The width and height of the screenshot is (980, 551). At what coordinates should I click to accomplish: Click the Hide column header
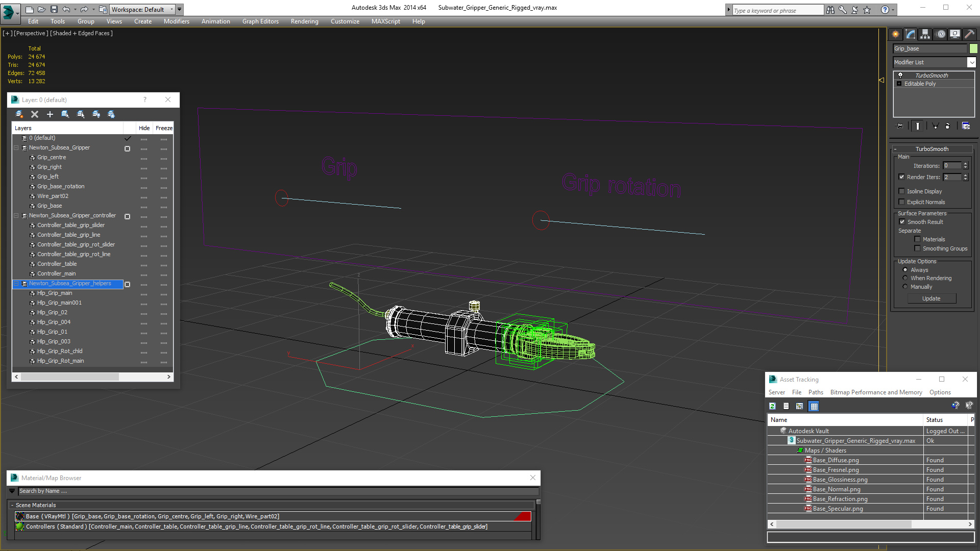pyautogui.click(x=144, y=128)
